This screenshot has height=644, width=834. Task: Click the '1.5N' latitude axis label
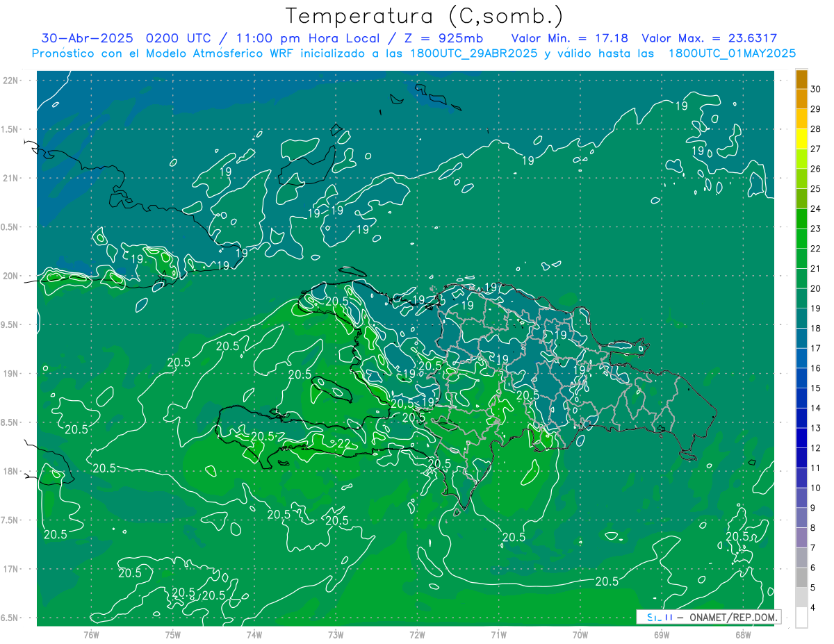10,129
